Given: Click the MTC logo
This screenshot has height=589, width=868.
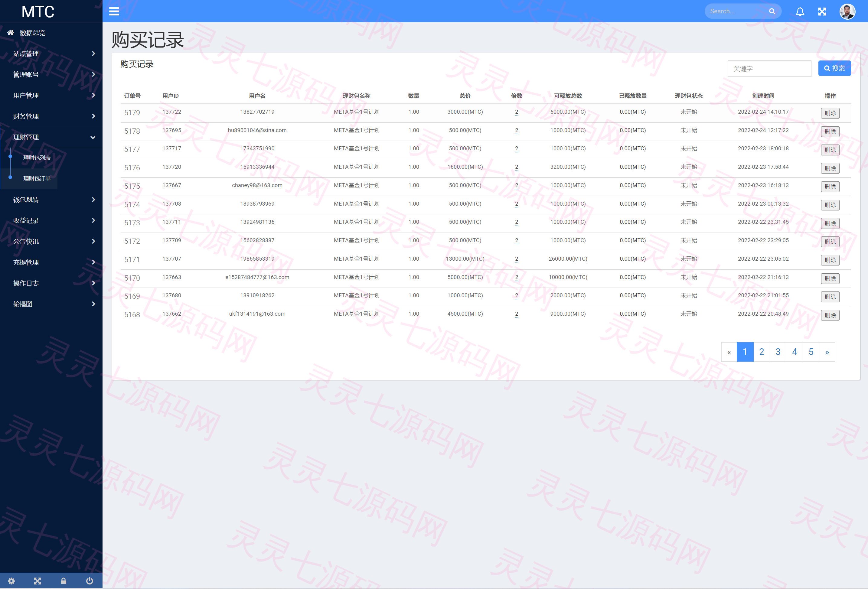Looking at the screenshot, I should 38,11.
